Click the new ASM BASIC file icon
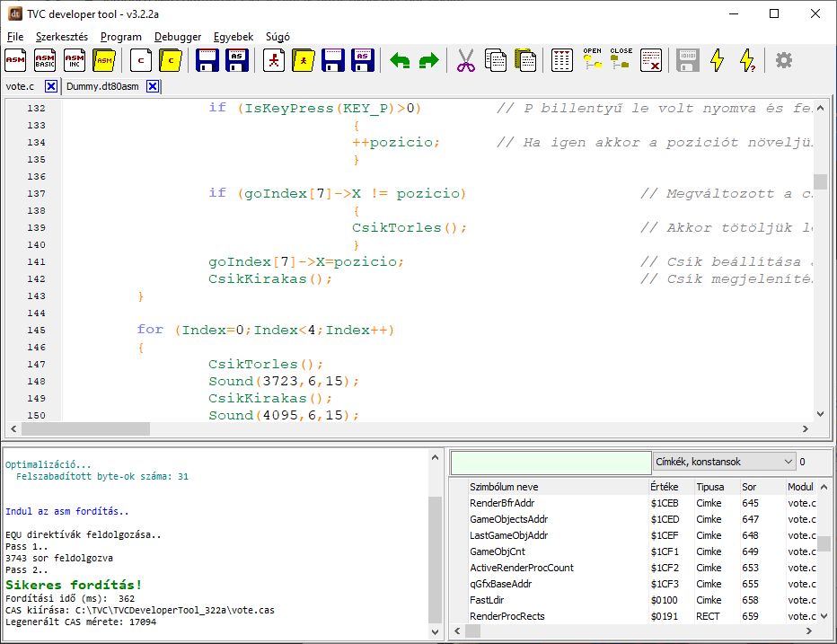Screen dimensions: 837x644 point(45,60)
